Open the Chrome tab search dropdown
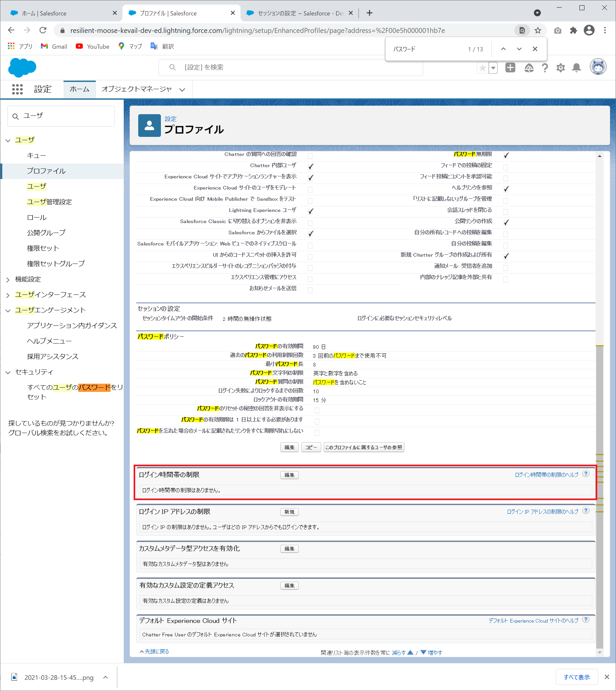Image resolution: width=616 pixels, height=691 pixels. [537, 13]
